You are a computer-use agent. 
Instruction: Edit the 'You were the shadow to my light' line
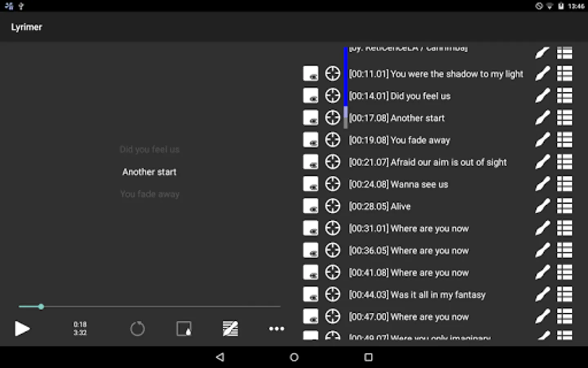542,74
